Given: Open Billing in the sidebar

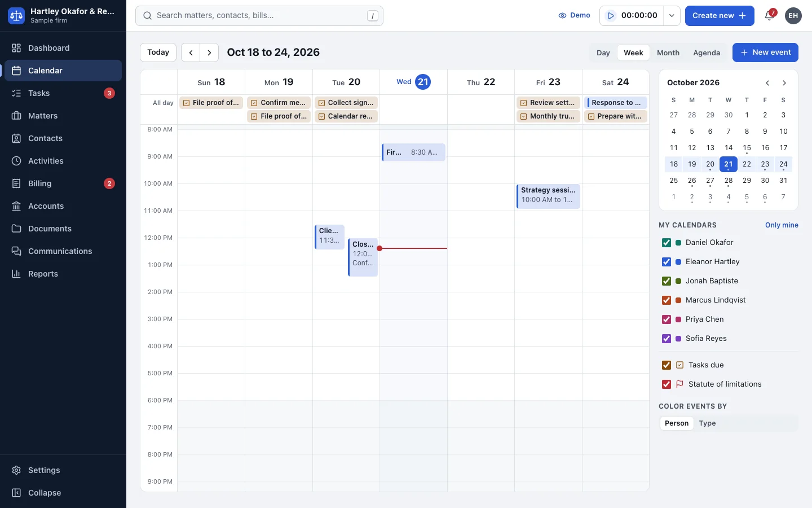Looking at the screenshot, I should tap(63, 183).
